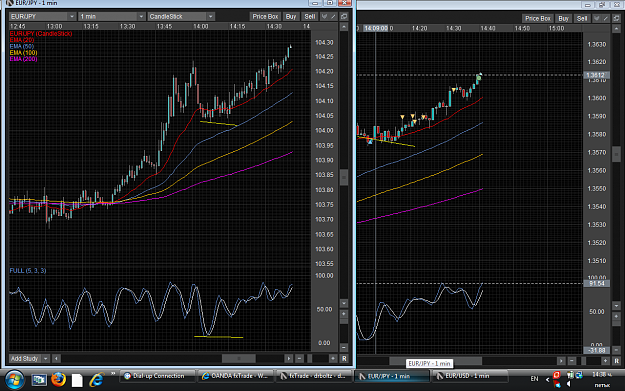Launch Internet Explorer from the quick launch bar
Viewport: 625px width, 391px height.
(96, 379)
